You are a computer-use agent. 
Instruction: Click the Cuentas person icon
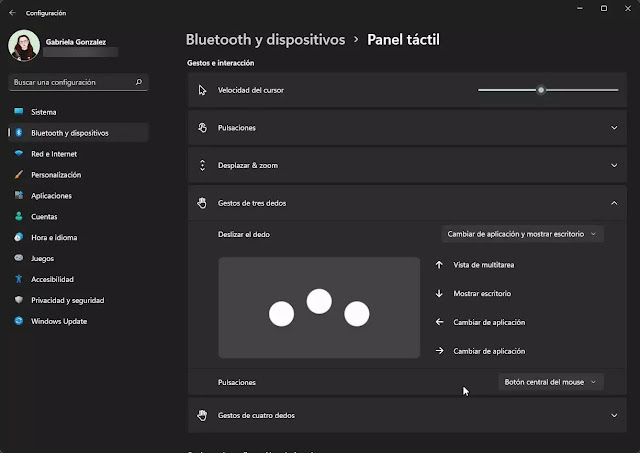[19, 216]
